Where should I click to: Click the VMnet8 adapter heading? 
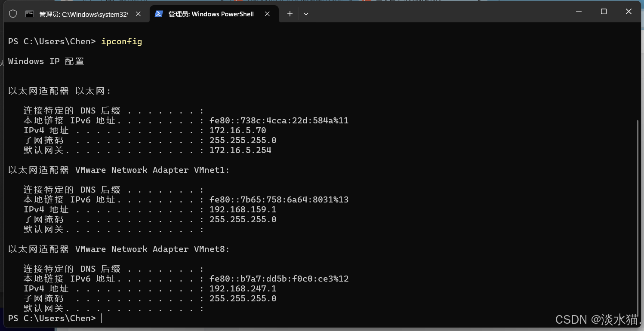[119, 249]
